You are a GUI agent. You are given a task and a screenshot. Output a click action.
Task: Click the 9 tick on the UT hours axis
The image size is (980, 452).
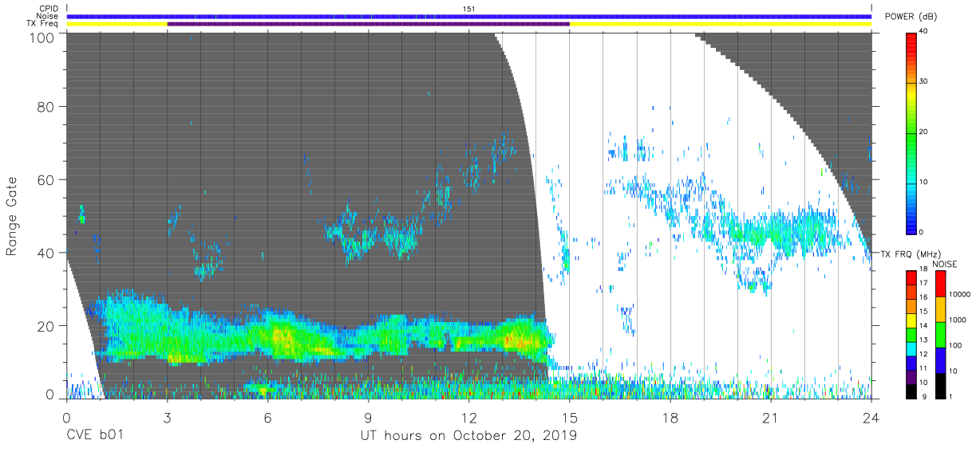click(x=369, y=416)
